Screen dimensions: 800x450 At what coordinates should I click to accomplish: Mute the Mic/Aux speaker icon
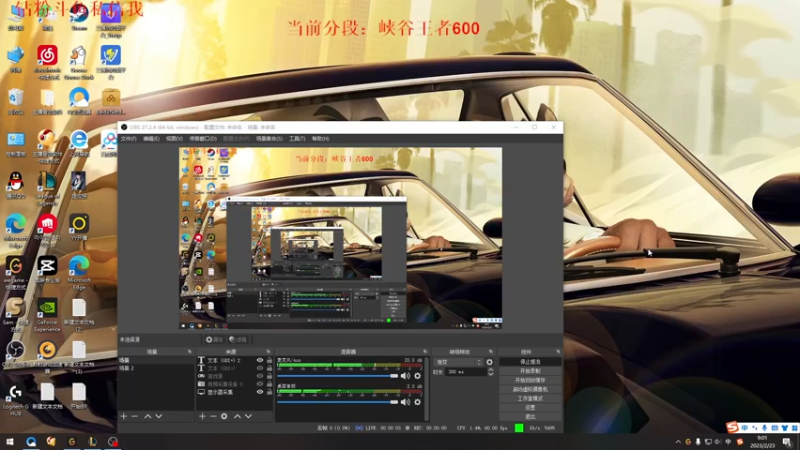[405, 376]
